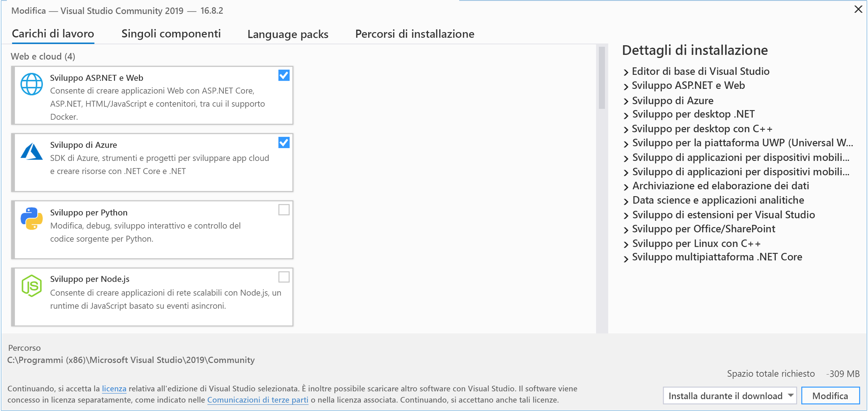The width and height of the screenshot is (868, 411).
Task: Expand Sviluppo per desktop .NET
Action: coord(626,115)
